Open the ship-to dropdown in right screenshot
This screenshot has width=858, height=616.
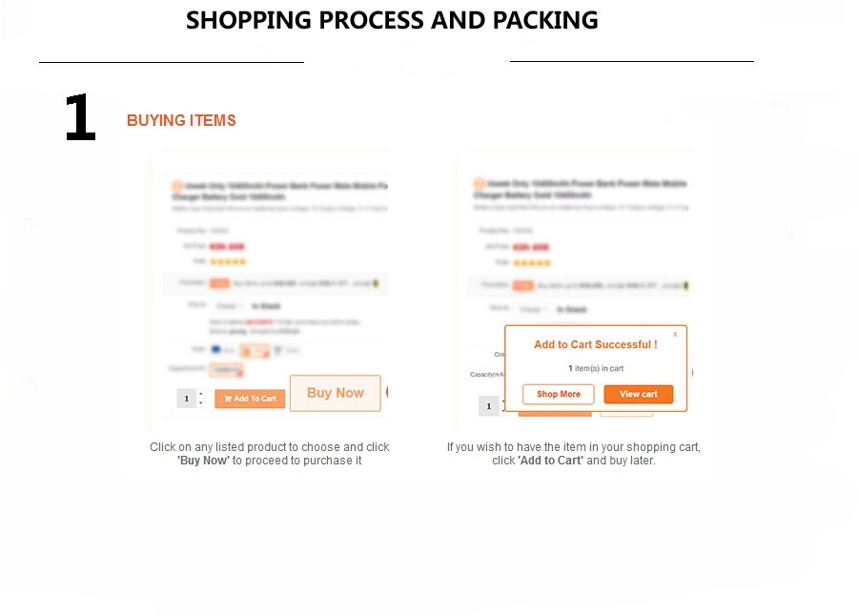532,309
